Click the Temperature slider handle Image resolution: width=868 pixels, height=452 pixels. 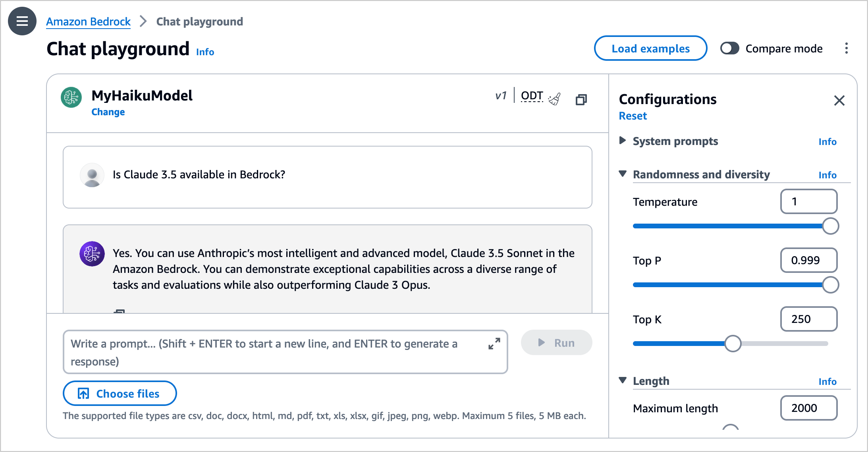(x=830, y=226)
